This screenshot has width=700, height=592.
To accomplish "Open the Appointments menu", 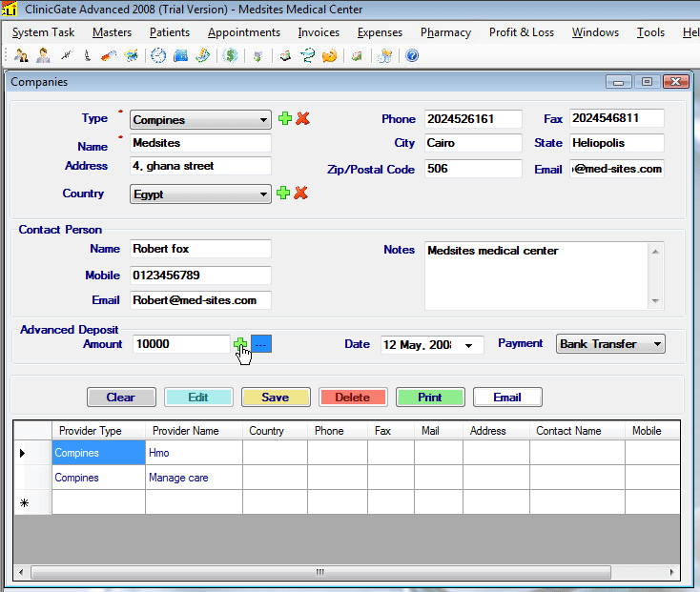I will (x=244, y=32).
